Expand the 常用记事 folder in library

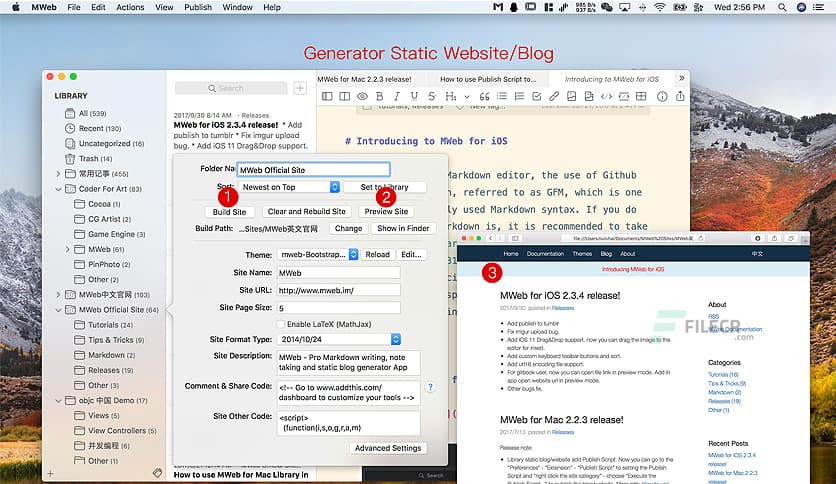point(58,174)
